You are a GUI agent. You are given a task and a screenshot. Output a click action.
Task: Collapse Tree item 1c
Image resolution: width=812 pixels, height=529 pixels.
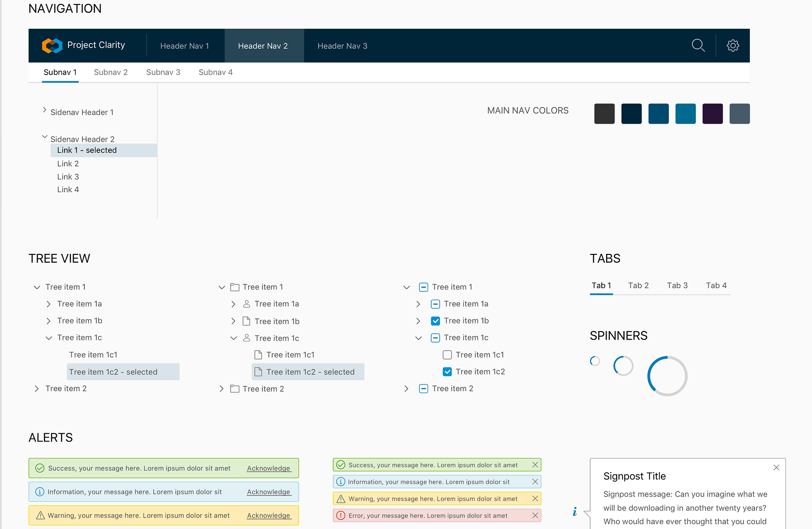tap(49, 337)
